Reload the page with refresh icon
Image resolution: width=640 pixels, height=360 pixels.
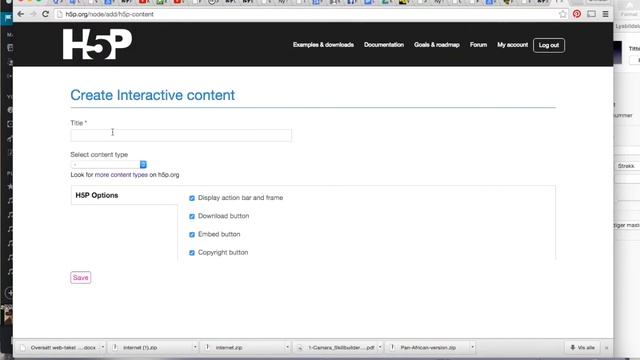tap(45, 14)
